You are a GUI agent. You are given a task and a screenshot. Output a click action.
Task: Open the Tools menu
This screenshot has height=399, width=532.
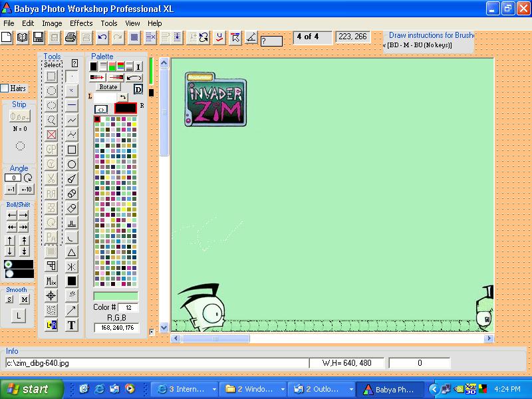coord(109,23)
